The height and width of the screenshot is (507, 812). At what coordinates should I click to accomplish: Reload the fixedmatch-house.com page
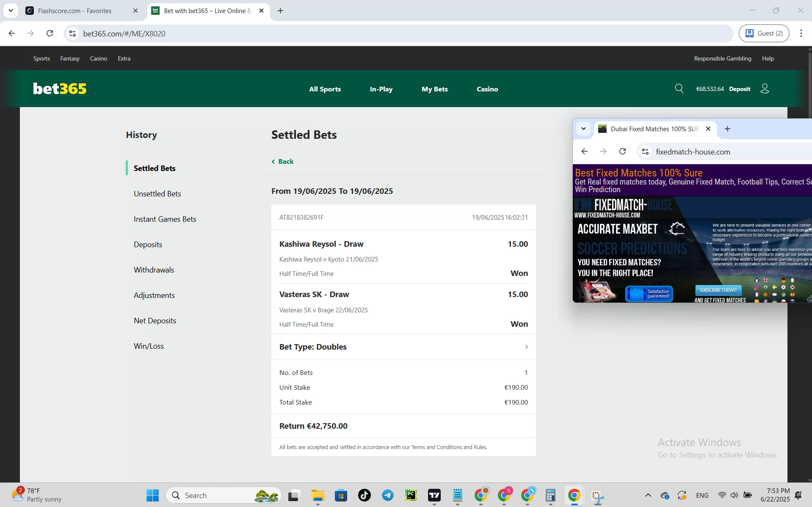[x=622, y=152]
